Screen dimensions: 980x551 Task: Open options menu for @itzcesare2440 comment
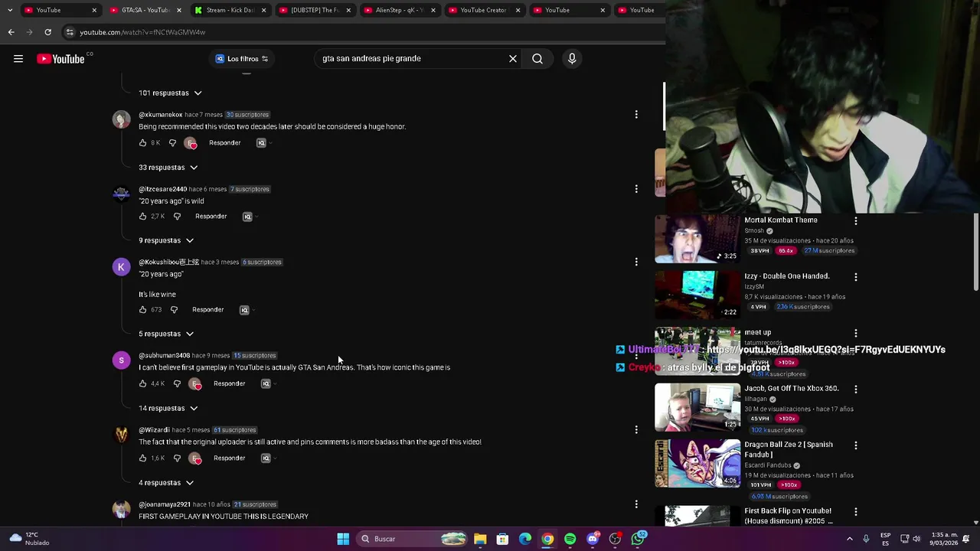click(636, 189)
